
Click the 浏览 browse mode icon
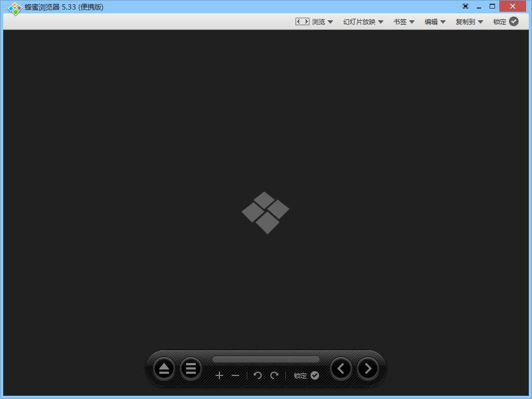pos(302,21)
